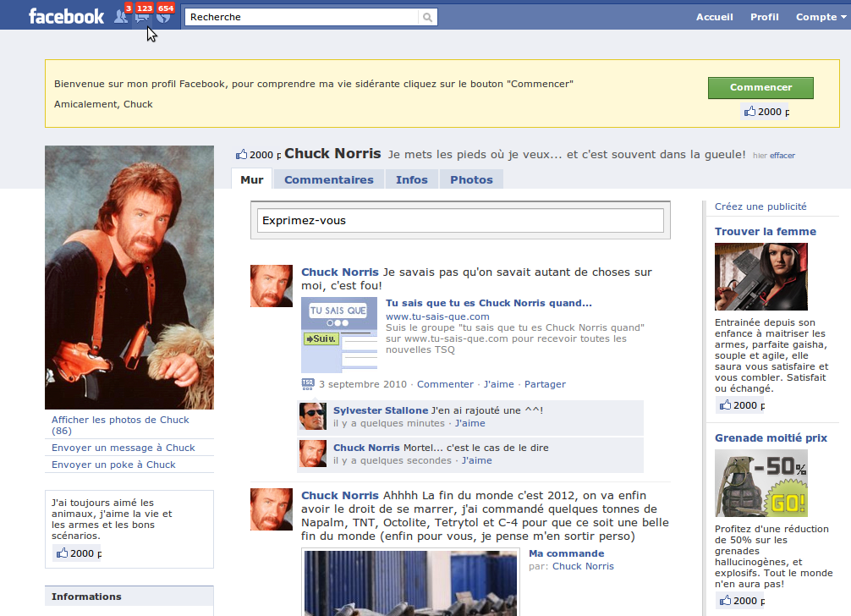Click the search magnifier icon
This screenshot has width=851, height=616.
pos(428,18)
